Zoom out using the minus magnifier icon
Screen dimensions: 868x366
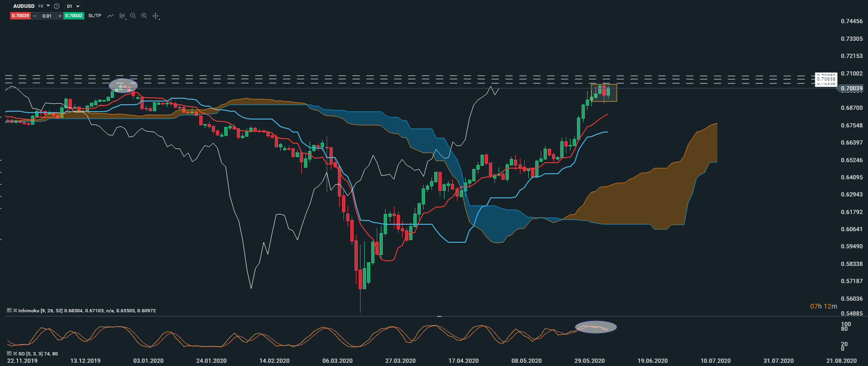[x=133, y=16]
